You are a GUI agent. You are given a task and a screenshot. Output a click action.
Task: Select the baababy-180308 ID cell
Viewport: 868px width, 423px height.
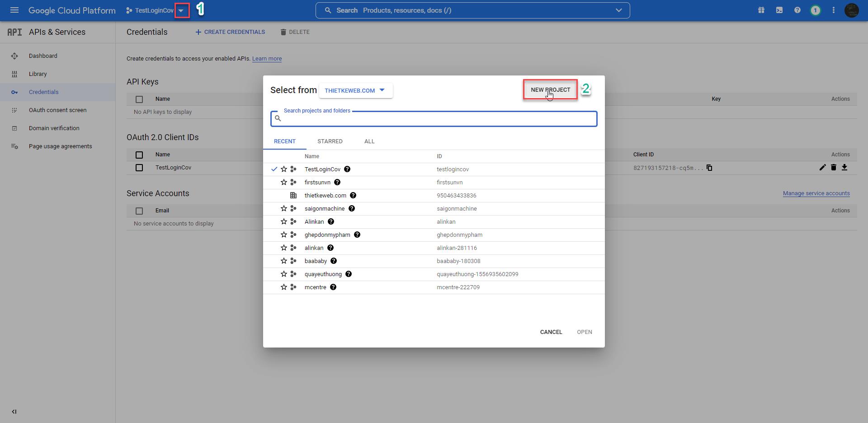coord(458,261)
